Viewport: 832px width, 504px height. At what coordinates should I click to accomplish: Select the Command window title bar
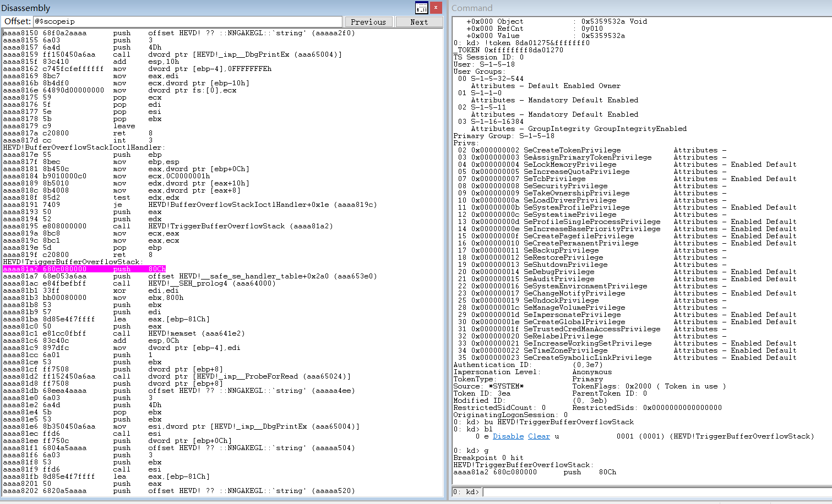(x=640, y=8)
